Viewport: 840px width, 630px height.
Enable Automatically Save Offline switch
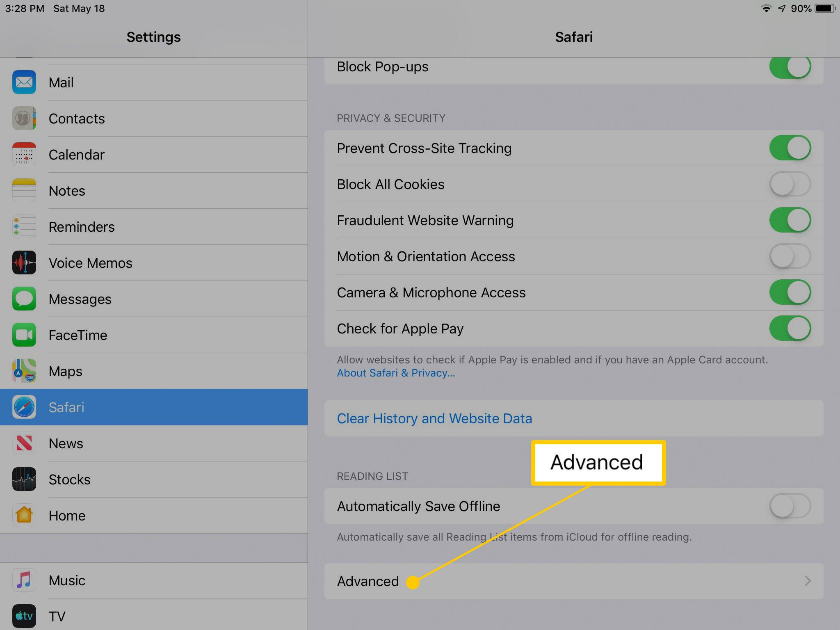click(790, 506)
